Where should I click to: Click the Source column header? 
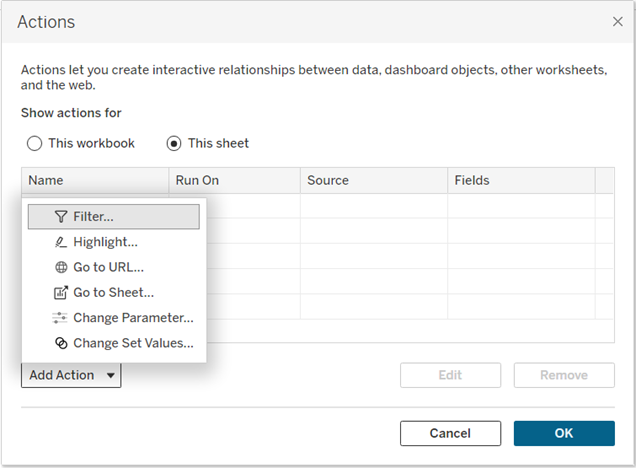point(374,180)
